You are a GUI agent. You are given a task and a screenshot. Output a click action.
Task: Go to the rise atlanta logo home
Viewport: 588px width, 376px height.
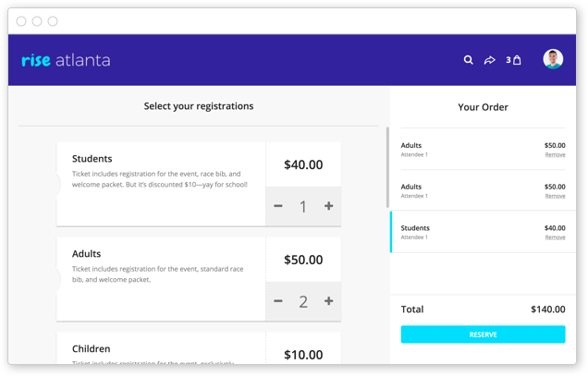pyautogui.click(x=66, y=60)
